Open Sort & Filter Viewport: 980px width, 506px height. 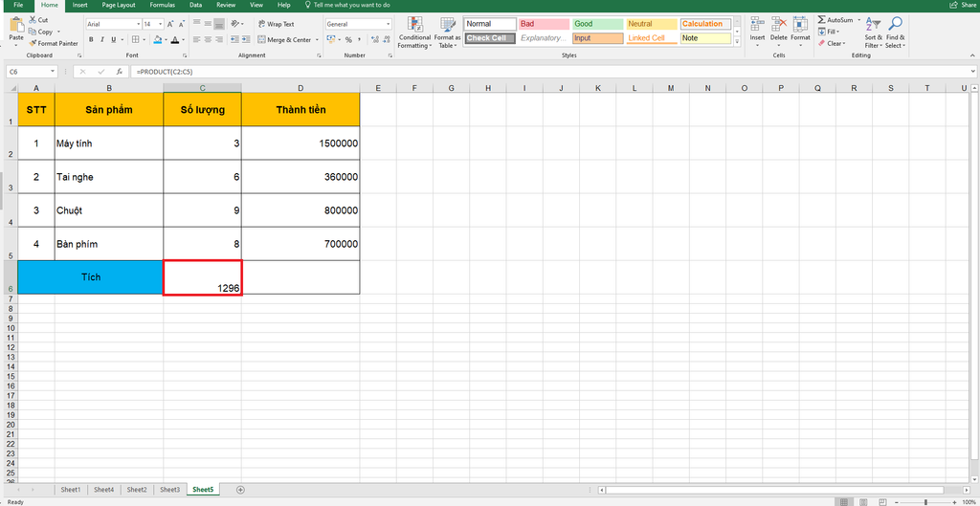pos(873,33)
